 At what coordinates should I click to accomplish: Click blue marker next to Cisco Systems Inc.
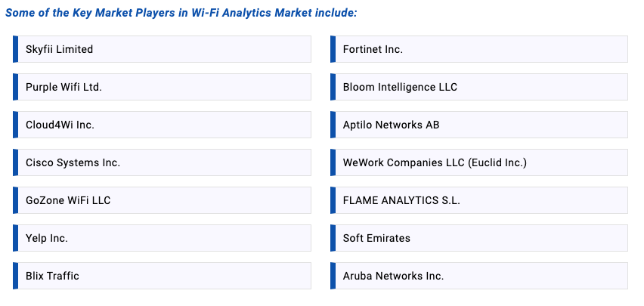point(15,162)
